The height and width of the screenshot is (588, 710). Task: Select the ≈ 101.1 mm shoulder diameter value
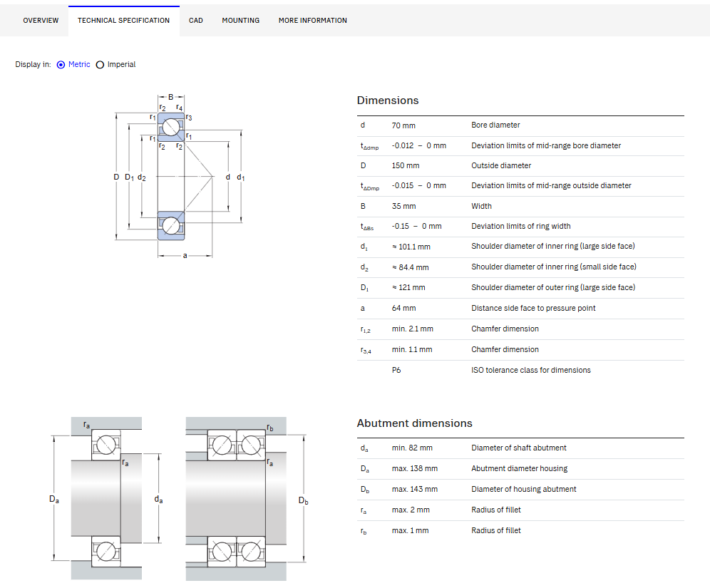[x=411, y=247]
